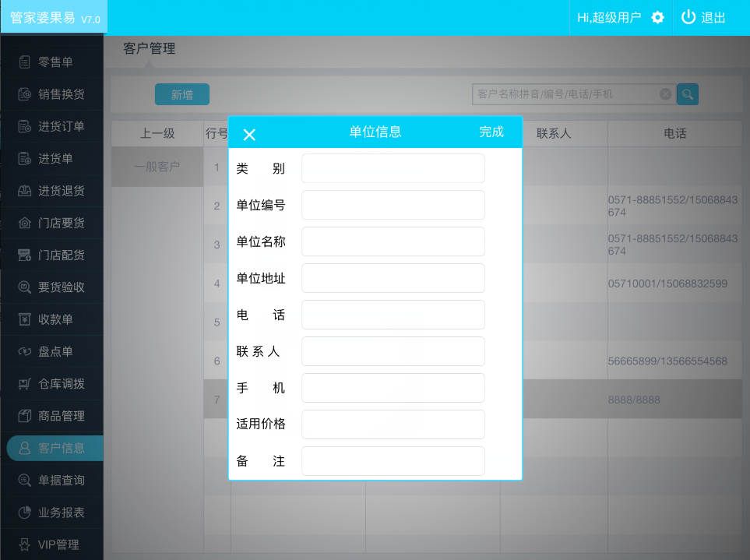750x560 pixels.
Task: Focus the 联系人 input field
Action: pos(393,351)
